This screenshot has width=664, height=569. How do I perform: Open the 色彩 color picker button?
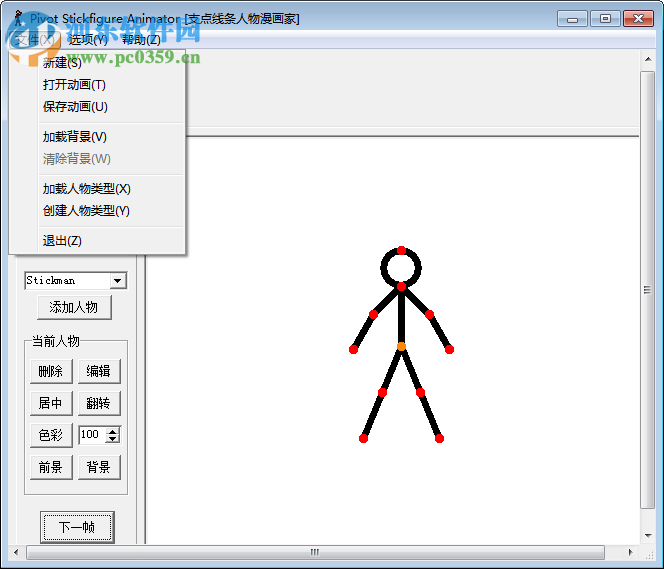pyautogui.click(x=51, y=435)
